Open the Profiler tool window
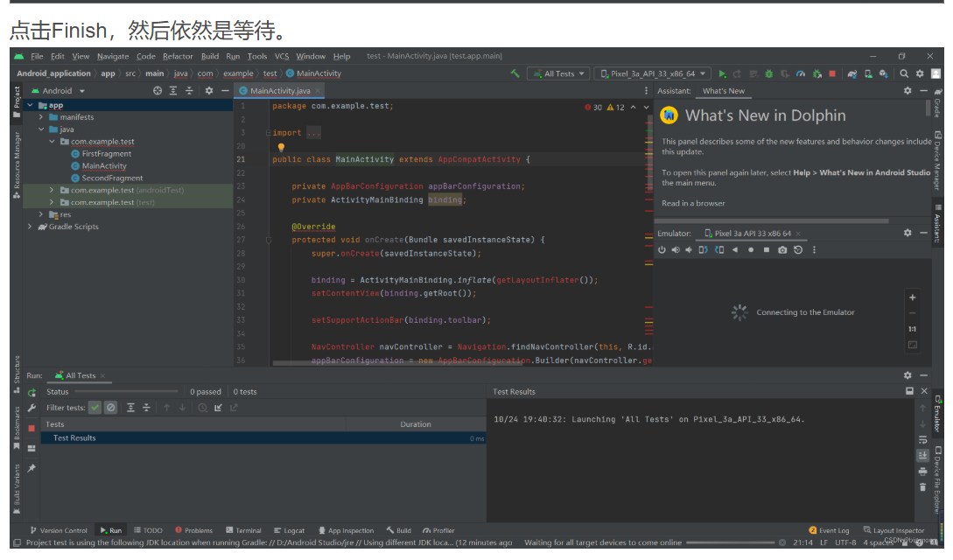 coord(438,531)
